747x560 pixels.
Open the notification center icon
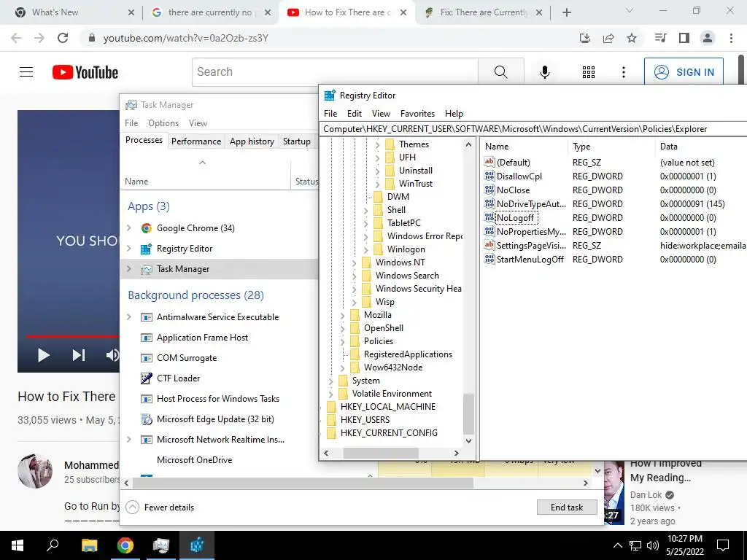tap(723, 545)
